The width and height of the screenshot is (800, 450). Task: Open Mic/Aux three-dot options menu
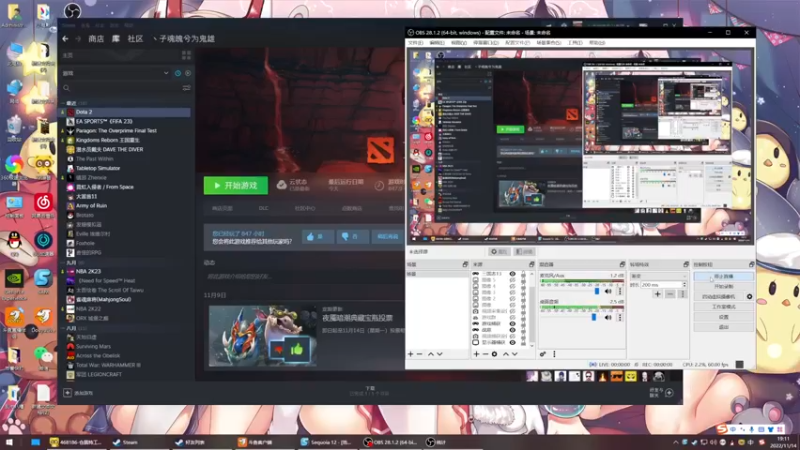620,291
